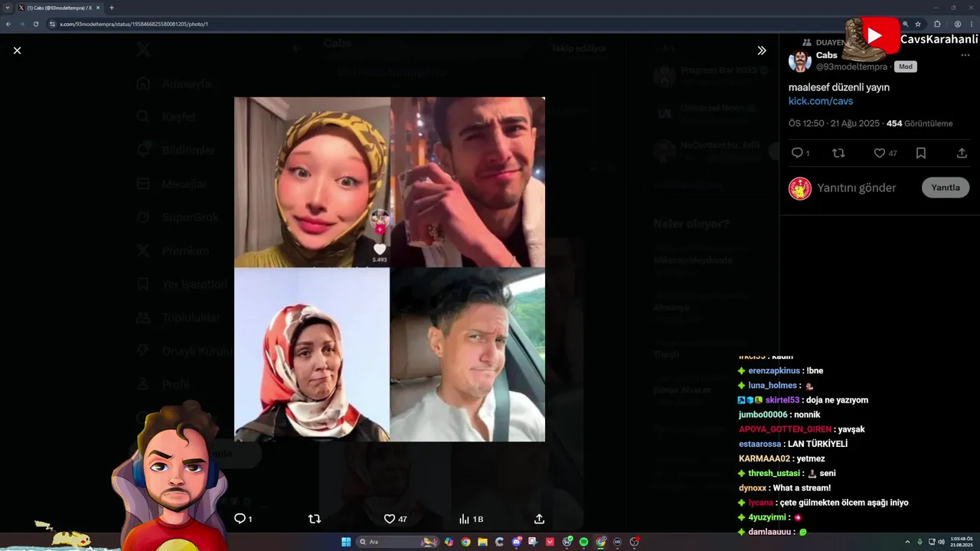This screenshot has height=551, width=980.
Task: Click the Mod badge next to @93modeltempra
Action: (x=905, y=67)
